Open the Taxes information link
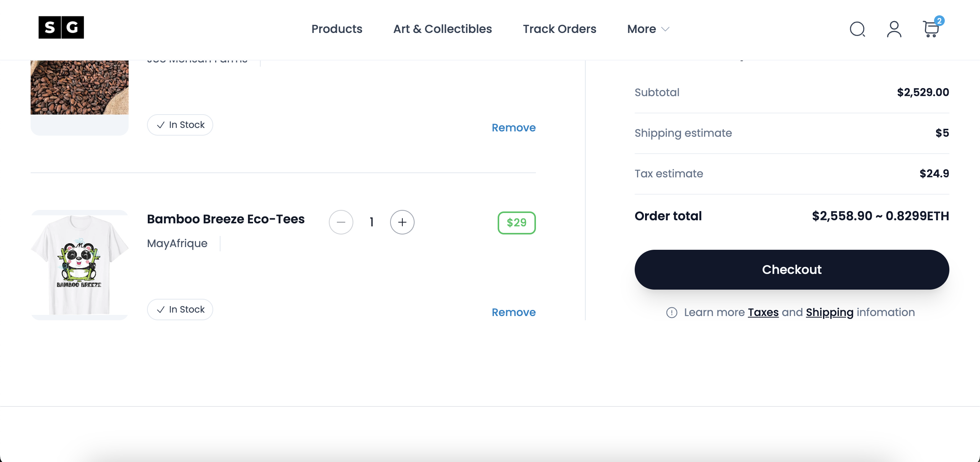This screenshot has width=980, height=462. (763, 313)
